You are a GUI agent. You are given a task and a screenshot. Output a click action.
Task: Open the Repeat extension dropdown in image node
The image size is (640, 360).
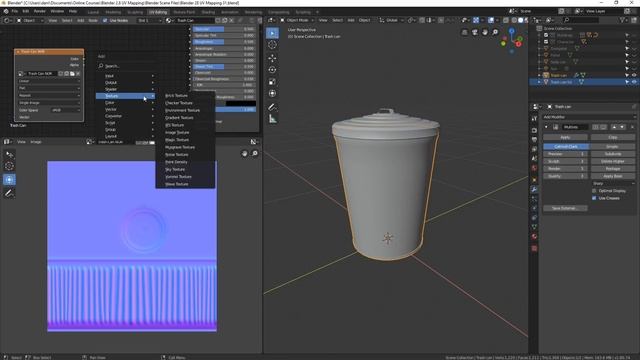pos(49,96)
